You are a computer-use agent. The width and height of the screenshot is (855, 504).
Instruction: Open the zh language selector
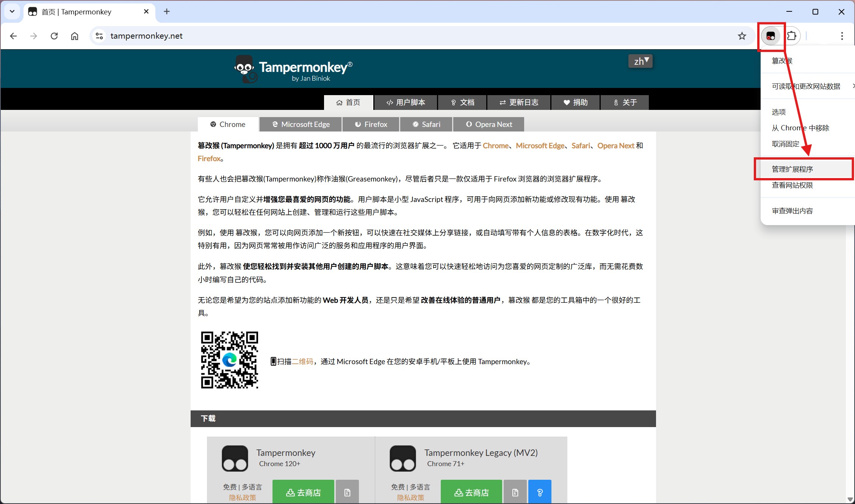click(640, 61)
